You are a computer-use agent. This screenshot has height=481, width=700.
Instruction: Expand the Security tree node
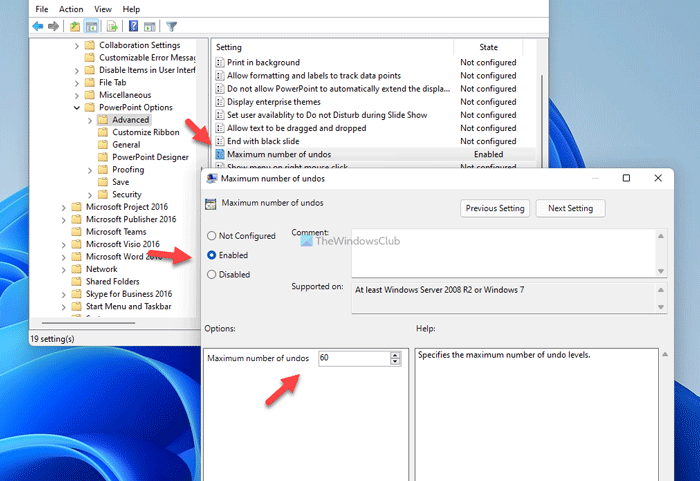pyautogui.click(x=90, y=195)
